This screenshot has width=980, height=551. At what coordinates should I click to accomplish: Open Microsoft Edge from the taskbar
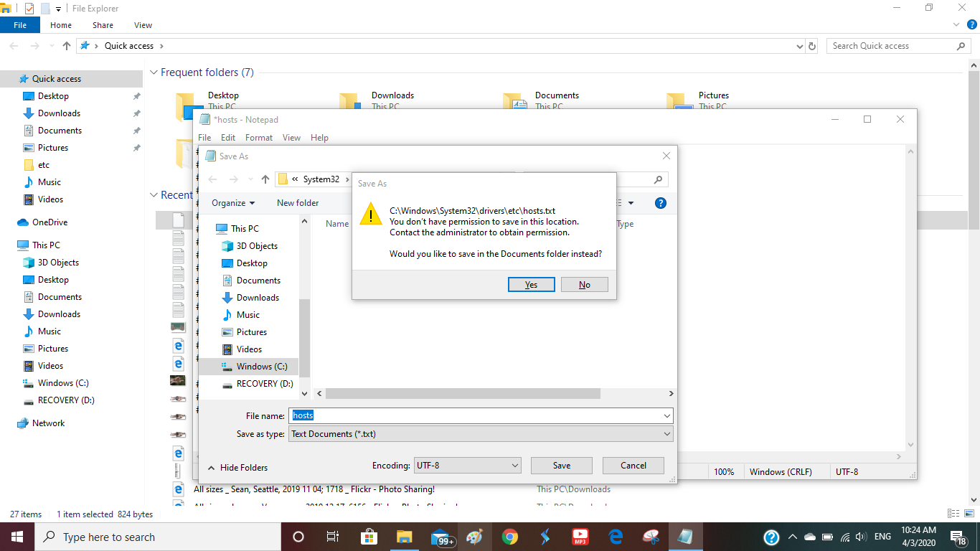pyautogui.click(x=616, y=537)
